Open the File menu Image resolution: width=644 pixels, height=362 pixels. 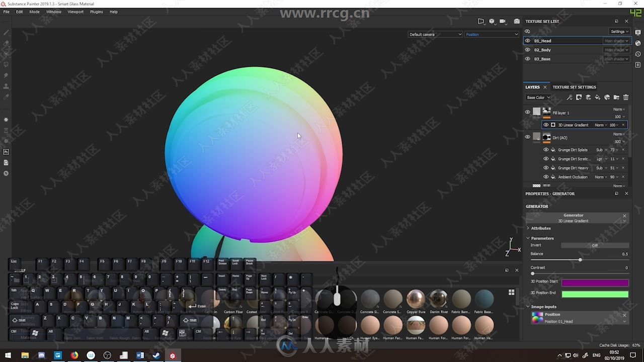tap(7, 12)
